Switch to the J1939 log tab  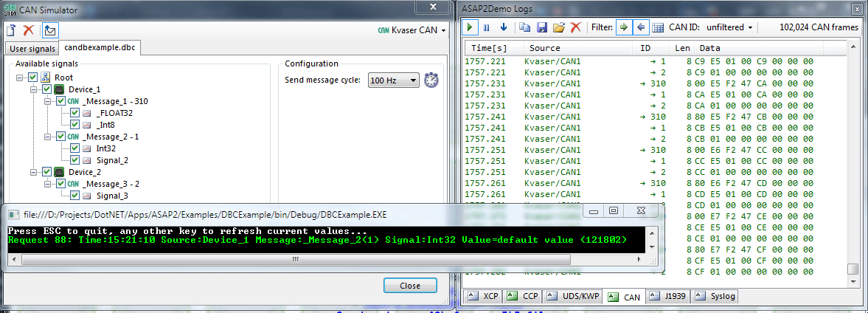(x=667, y=296)
